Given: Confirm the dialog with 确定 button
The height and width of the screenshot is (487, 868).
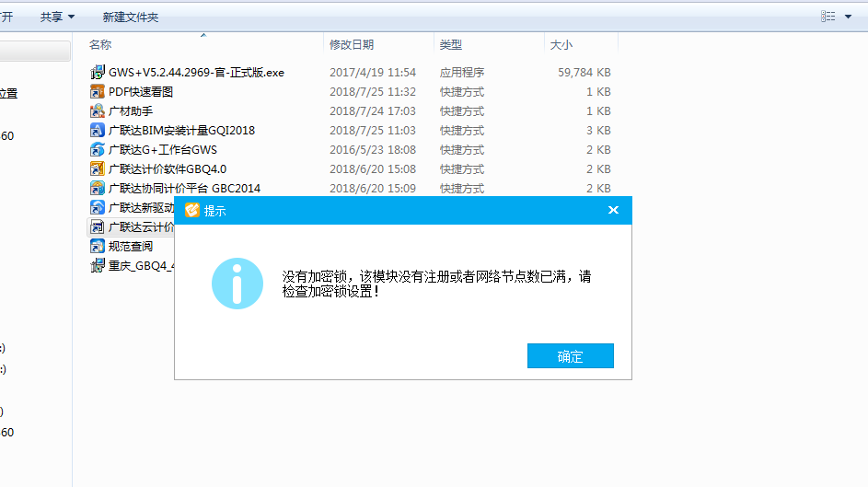Looking at the screenshot, I should click(570, 356).
